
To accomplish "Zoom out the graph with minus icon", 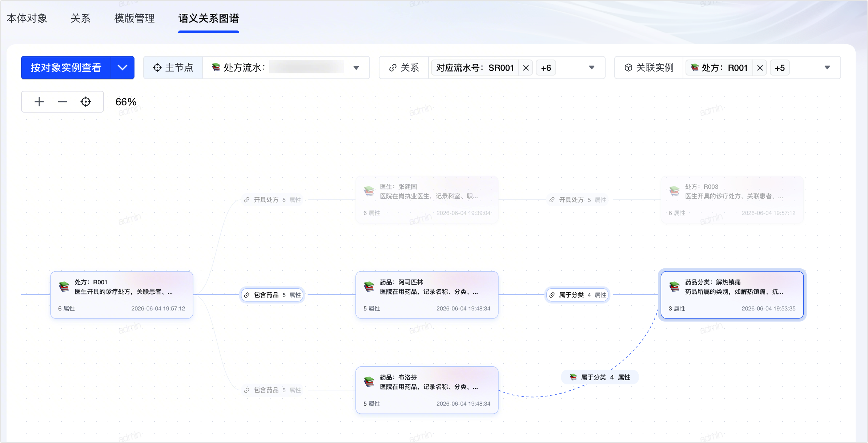I will [x=63, y=102].
